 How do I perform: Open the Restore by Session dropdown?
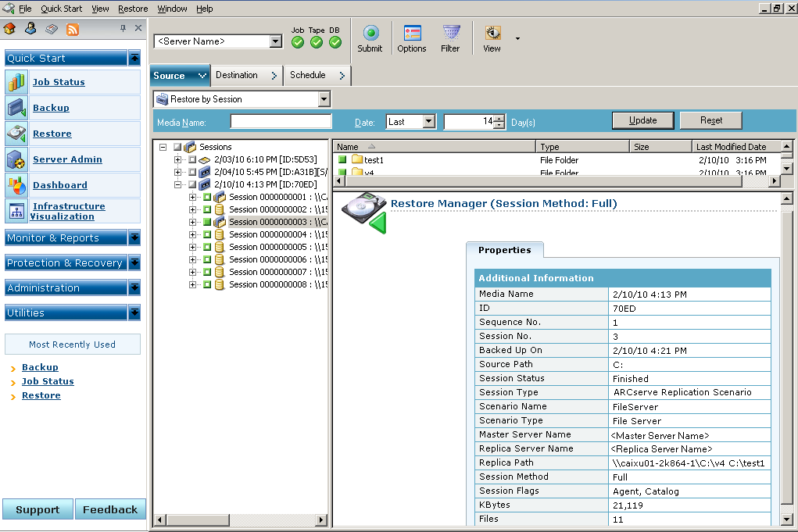[324, 99]
